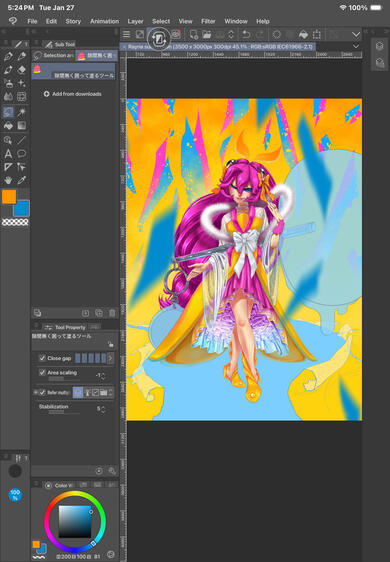This screenshot has width=390, height=562.
Task: Select the Eraser tool
Action: click(x=22, y=70)
